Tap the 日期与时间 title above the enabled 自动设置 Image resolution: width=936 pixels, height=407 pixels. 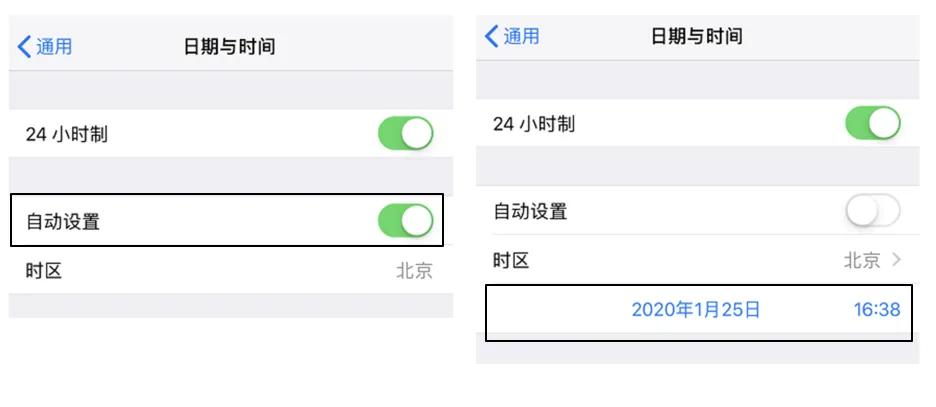click(x=229, y=46)
